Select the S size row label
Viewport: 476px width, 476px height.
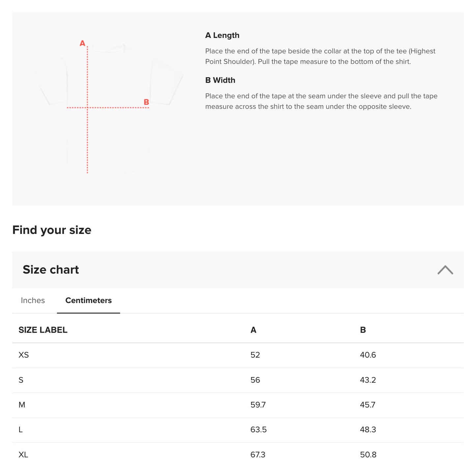21,380
